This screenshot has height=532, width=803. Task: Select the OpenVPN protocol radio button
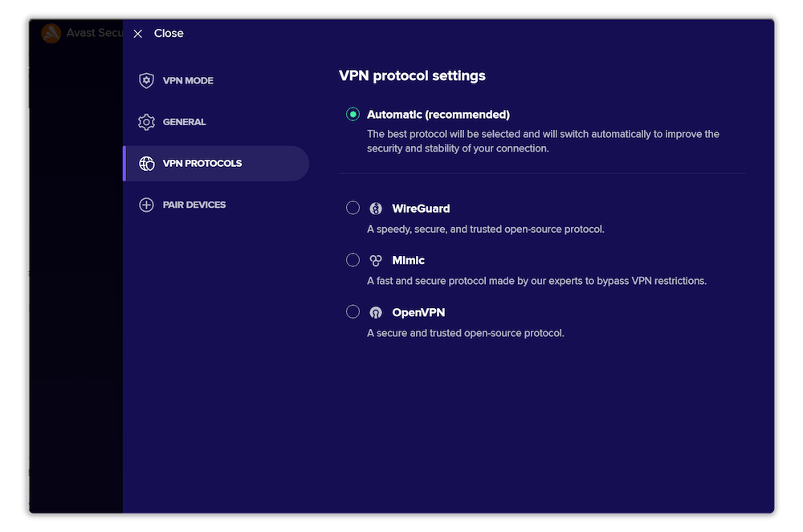click(x=353, y=311)
